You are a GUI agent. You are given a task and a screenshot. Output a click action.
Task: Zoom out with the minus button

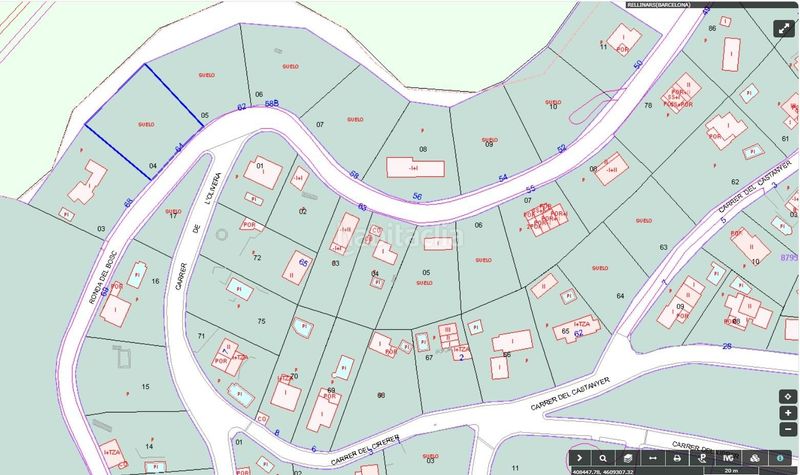(x=788, y=429)
